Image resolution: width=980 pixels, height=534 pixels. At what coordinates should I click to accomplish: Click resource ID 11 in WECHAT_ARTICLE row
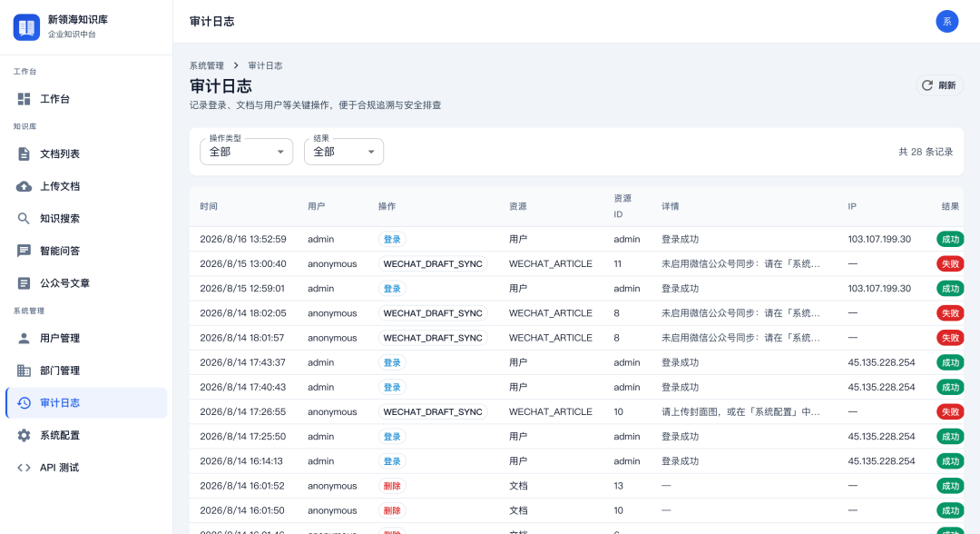point(618,264)
